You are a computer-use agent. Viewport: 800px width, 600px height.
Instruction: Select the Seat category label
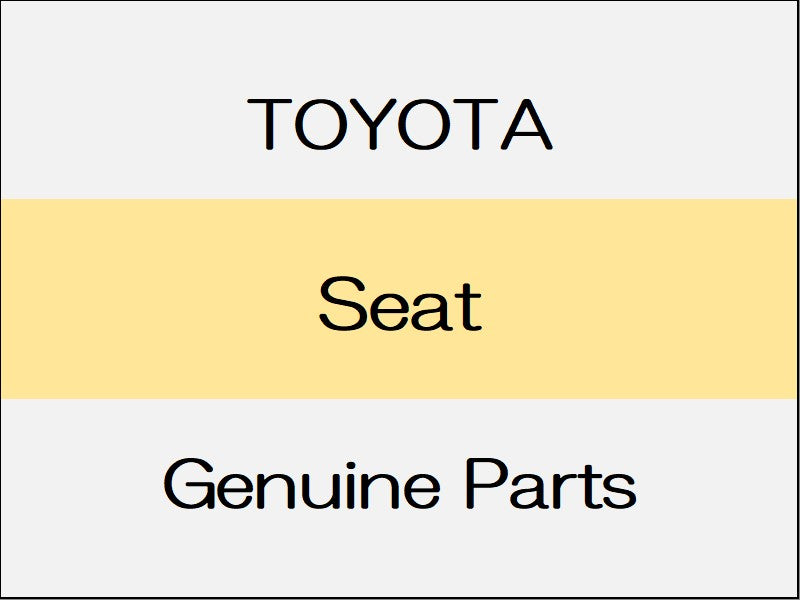[400, 306]
